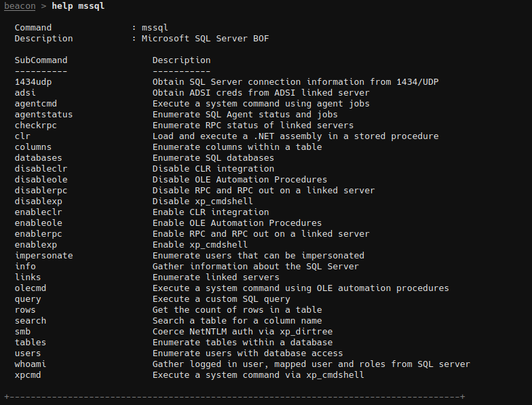Click the disablexp subcommand
The width and height of the screenshot is (532, 405).
38,201
